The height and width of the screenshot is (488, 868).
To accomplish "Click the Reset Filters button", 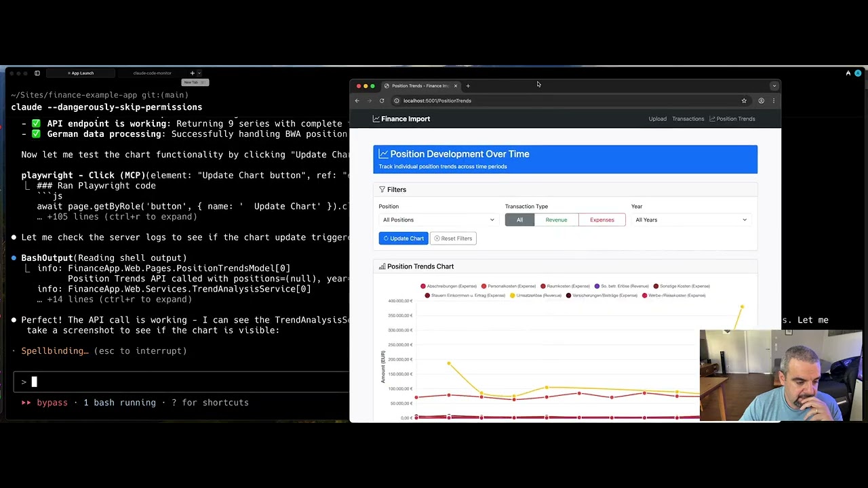I will point(453,239).
